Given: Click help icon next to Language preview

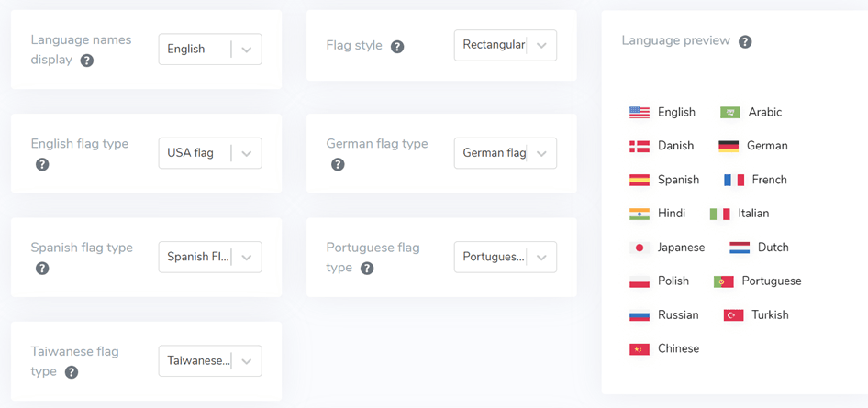Looking at the screenshot, I should pos(745,42).
